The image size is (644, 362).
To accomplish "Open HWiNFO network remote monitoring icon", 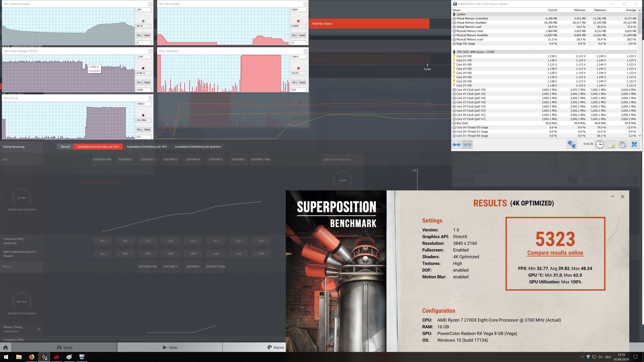I will [572, 144].
